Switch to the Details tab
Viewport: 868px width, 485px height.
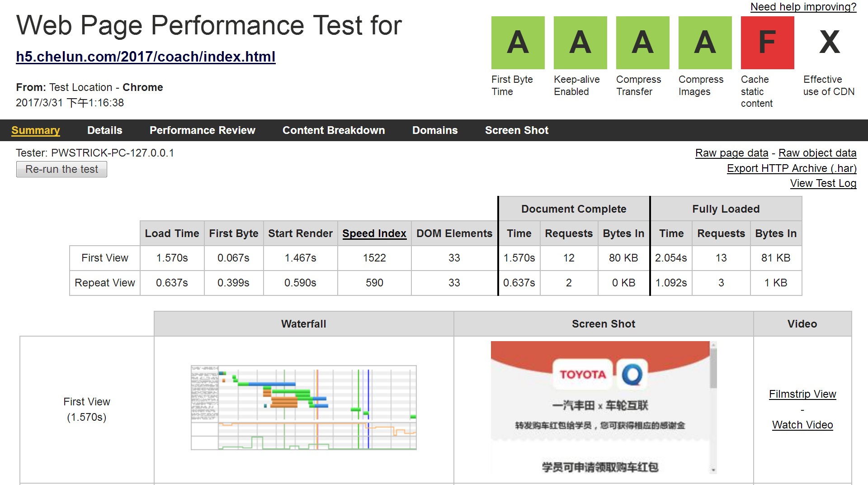coord(104,130)
